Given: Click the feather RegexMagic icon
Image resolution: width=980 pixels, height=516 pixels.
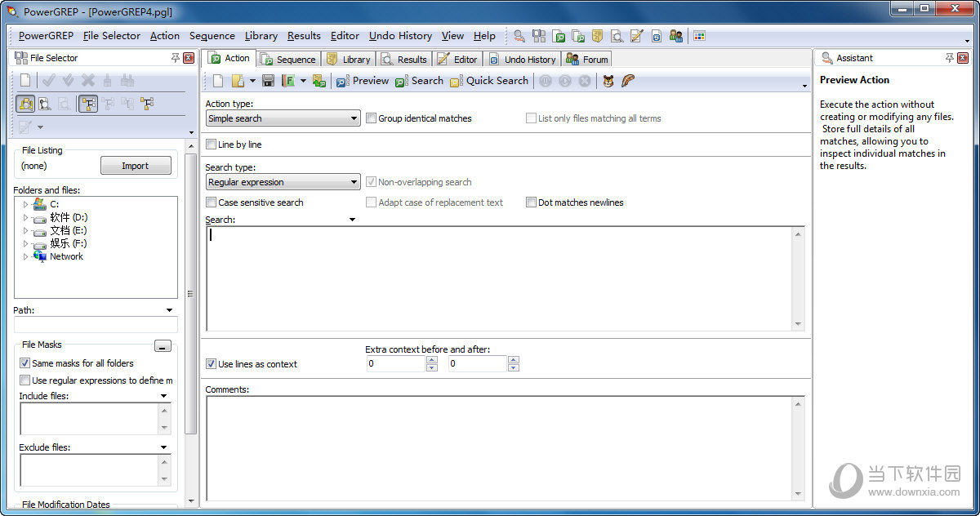Looking at the screenshot, I should (x=628, y=81).
